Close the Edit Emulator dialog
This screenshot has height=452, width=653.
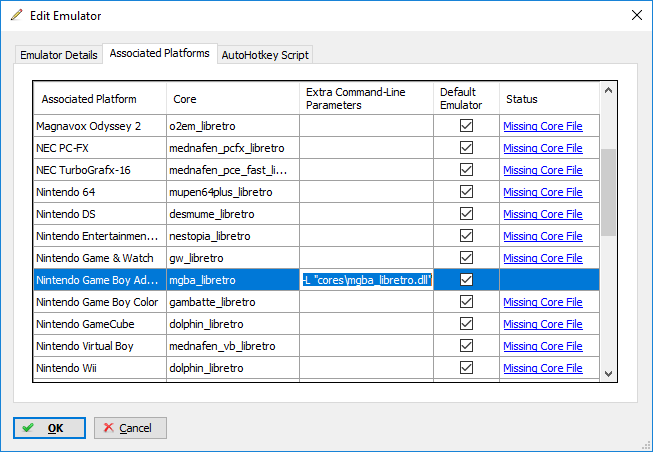click(636, 15)
